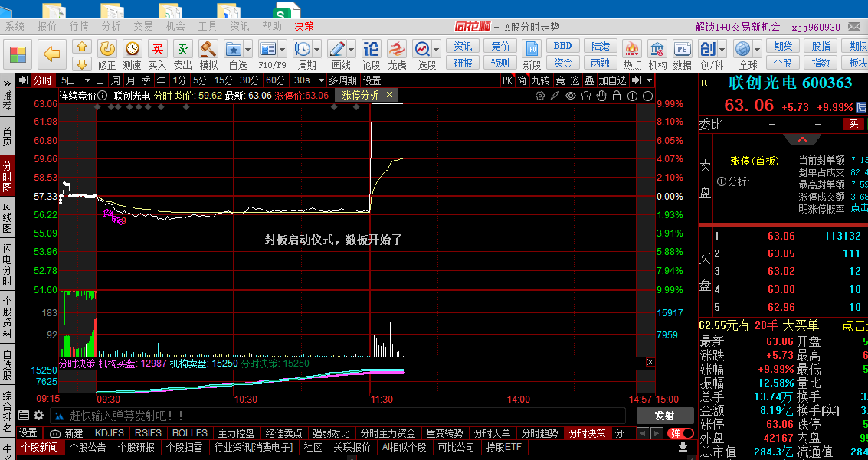Expand the 全球 dropdown arrow
This screenshot has width=868, height=460.
point(757,49)
